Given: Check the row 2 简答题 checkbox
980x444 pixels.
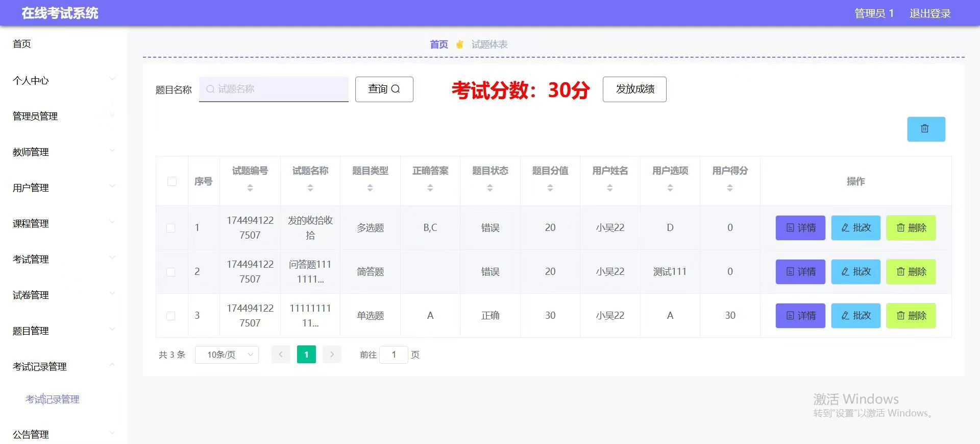Looking at the screenshot, I should (x=171, y=272).
